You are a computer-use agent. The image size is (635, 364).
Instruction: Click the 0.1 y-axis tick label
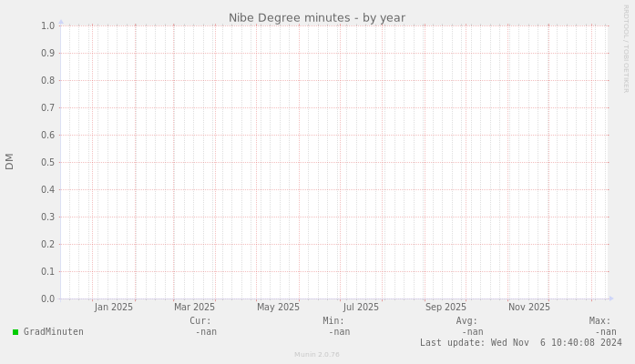coord(47,271)
